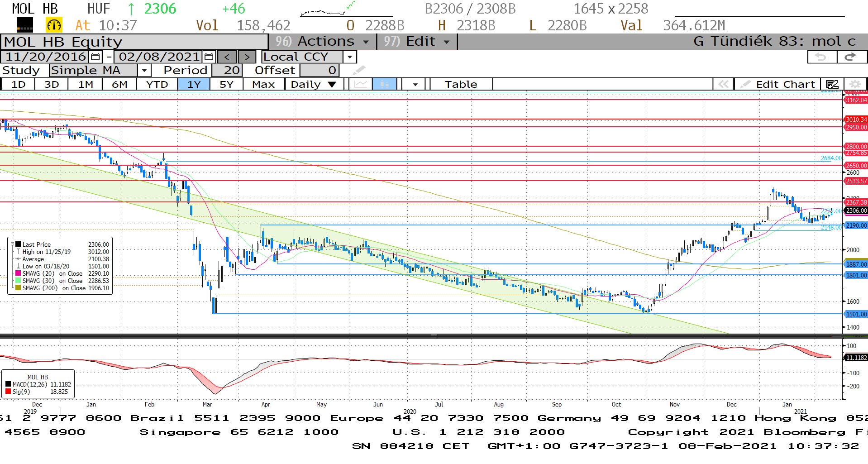Click the 1887.00 blue price level label

click(x=856, y=264)
